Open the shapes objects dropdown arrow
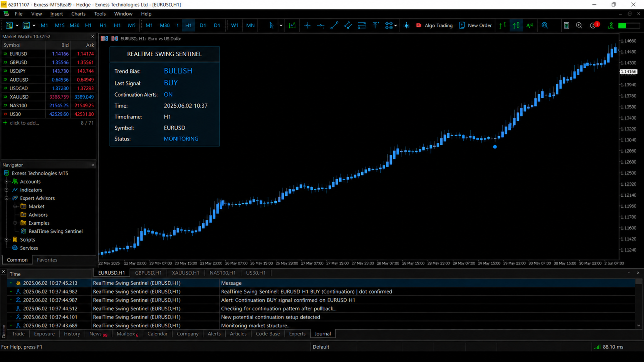Viewport: 644px width, 362px height. 396,25
